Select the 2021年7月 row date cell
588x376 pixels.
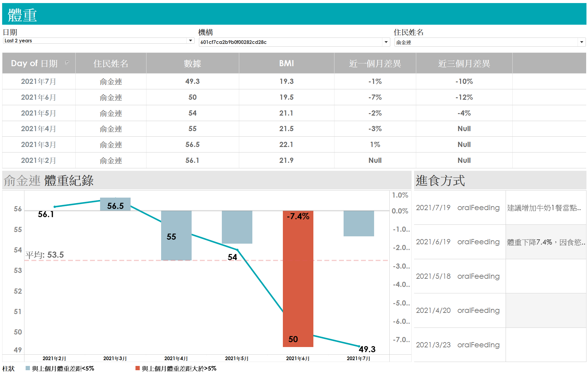(39, 81)
